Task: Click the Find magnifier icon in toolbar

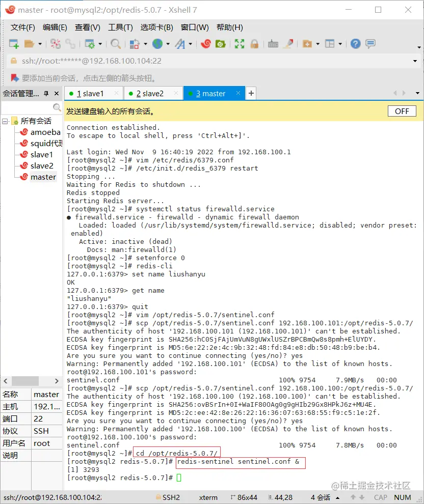Action: 116,44
